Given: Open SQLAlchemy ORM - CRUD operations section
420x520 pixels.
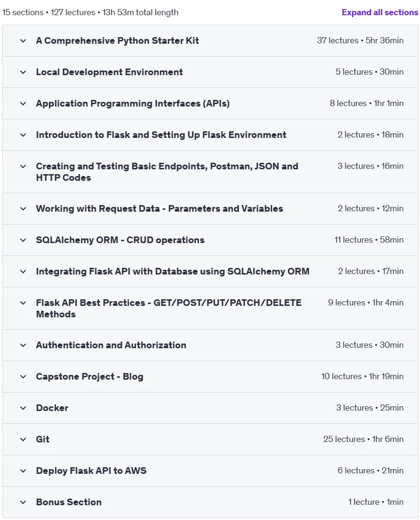Looking at the screenshot, I should pyautogui.click(x=210, y=240).
